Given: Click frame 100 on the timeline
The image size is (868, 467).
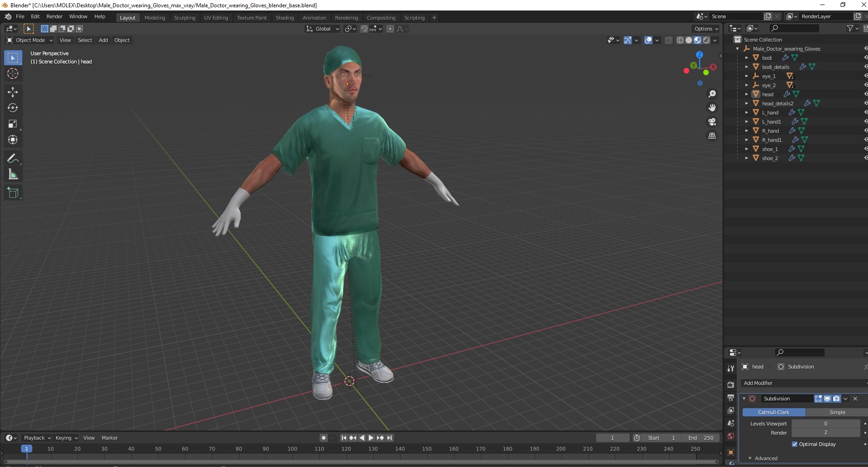Looking at the screenshot, I should (x=292, y=449).
